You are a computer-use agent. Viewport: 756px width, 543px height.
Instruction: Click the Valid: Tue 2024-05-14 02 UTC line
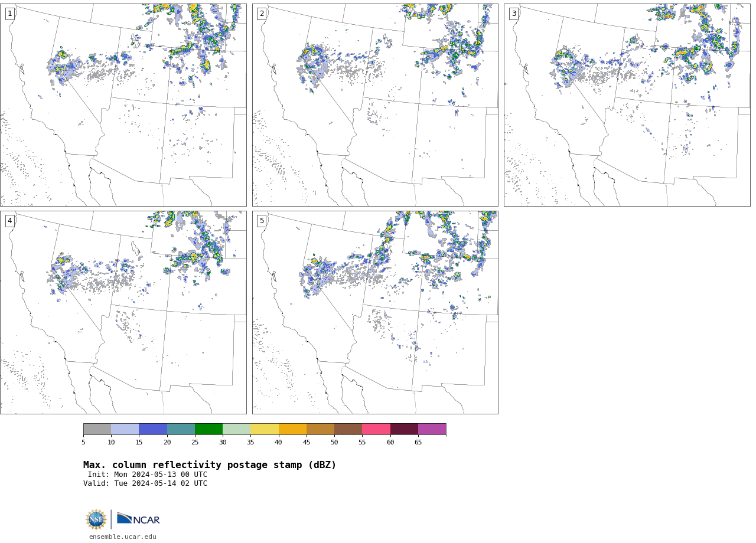click(x=145, y=483)
